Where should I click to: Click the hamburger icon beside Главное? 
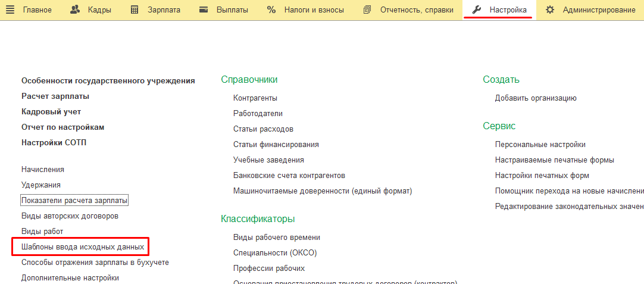[10, 10]
